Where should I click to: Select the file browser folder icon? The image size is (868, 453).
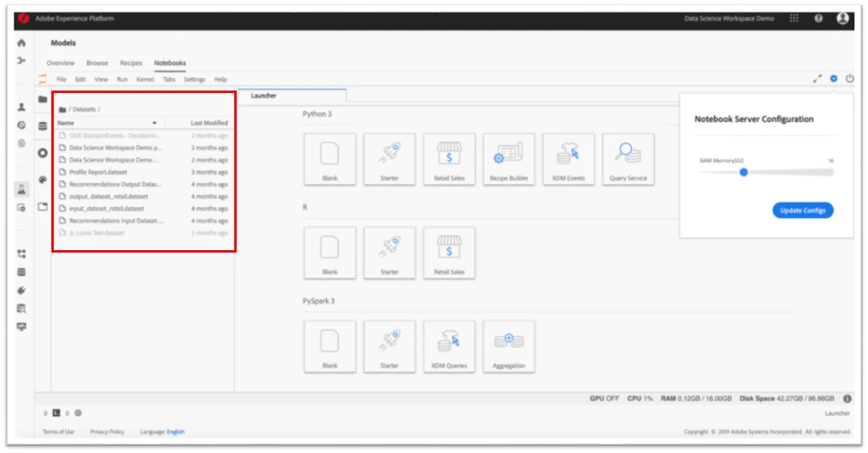(43, 99)
